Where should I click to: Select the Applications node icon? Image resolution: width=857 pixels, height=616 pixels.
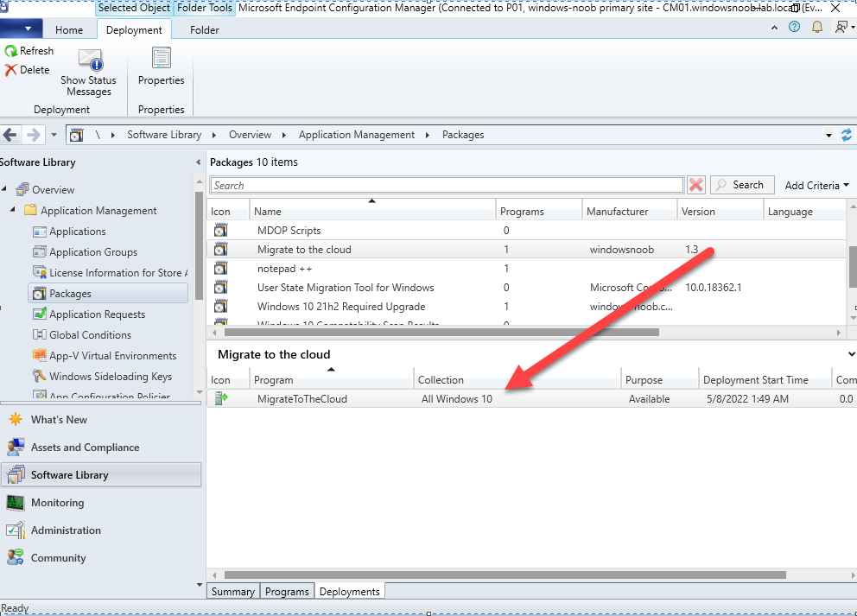click(40, 232)
